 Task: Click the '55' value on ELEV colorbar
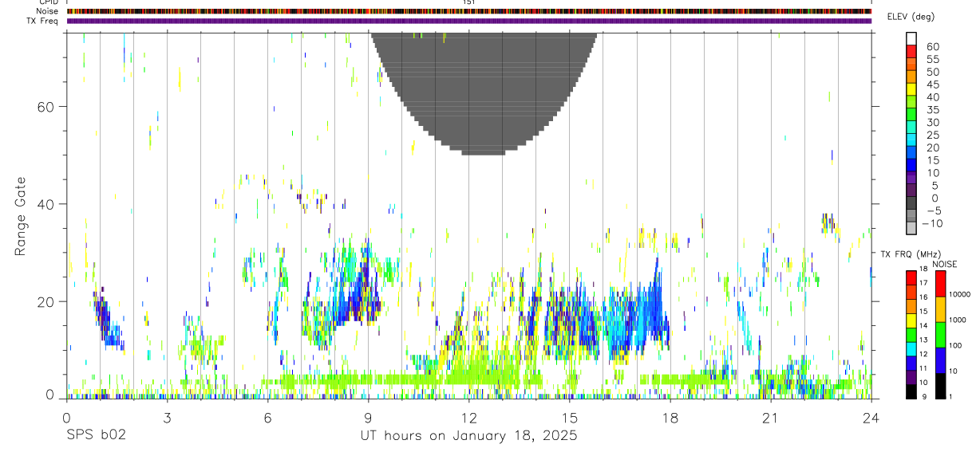(x=932, y=60)
